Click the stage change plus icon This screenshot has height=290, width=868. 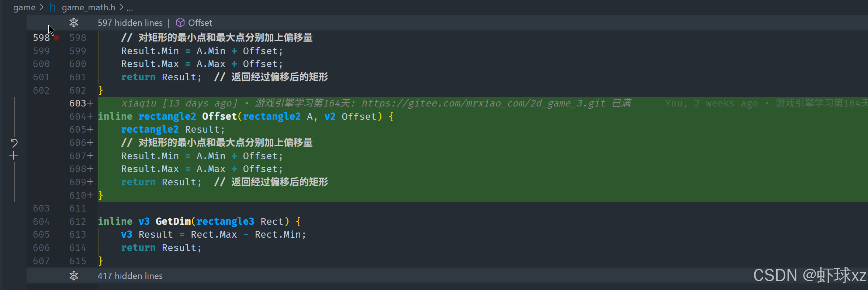pos(14,156)
